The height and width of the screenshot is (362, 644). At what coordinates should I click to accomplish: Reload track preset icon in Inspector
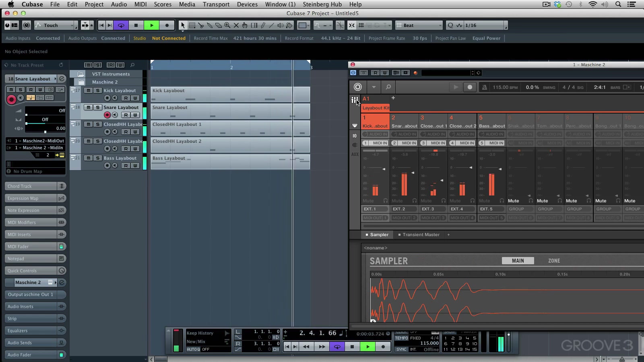point(61,65)
